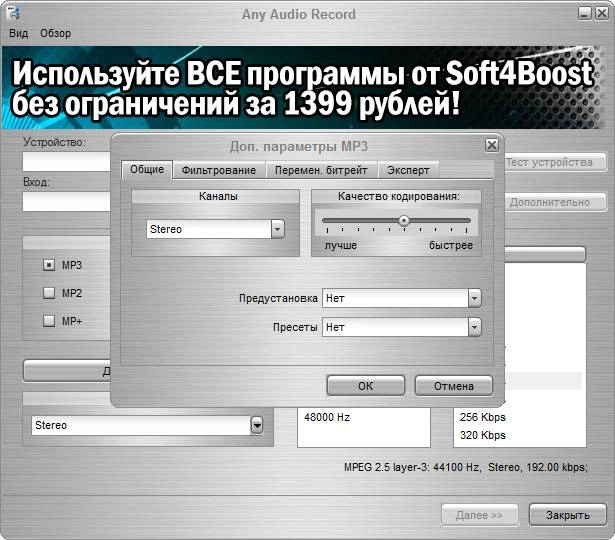Select 48000 Hz in frequency list
Image resolution: width=615 pixels, height=540 pixels.
327,417
